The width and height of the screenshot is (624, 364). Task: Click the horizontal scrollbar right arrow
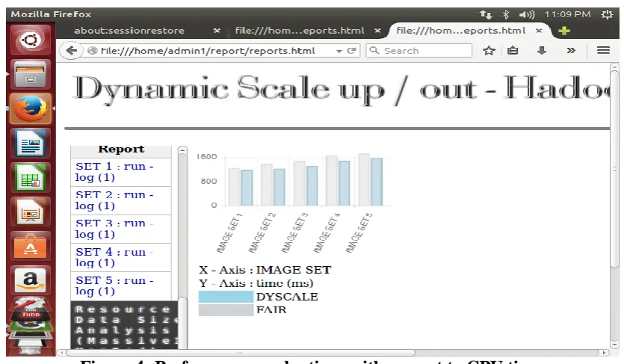[x=605, y=353]
